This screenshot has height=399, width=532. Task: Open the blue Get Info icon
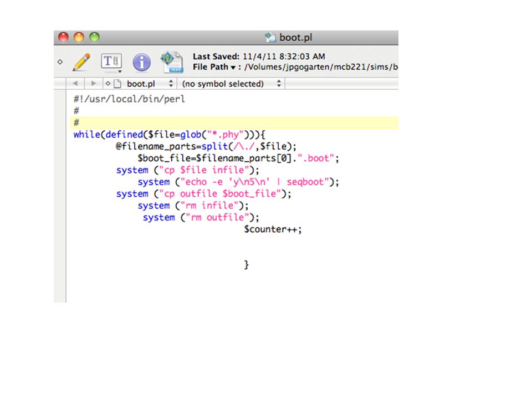point(141,62)
